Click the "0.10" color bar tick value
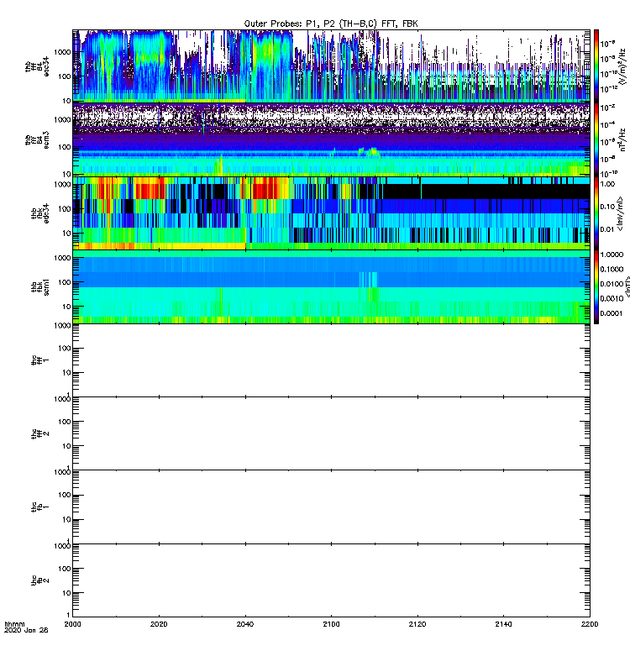630x672 pixels. (607, 207)
